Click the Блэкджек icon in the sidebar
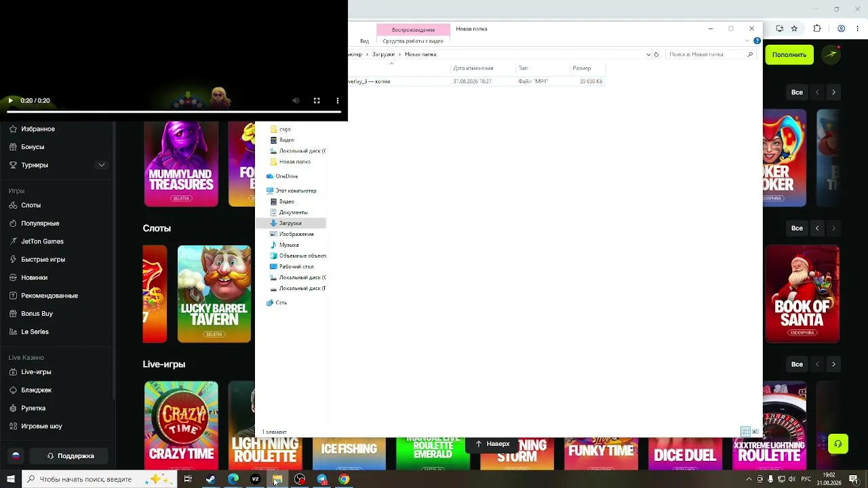This screenshot has height=488, width=868. [14, 390]
